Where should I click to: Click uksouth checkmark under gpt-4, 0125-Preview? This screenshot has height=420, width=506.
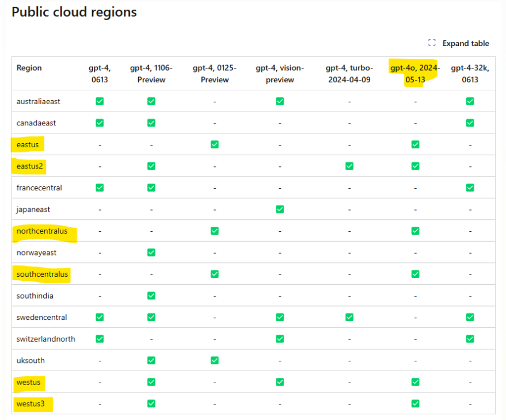click(215, 361)
